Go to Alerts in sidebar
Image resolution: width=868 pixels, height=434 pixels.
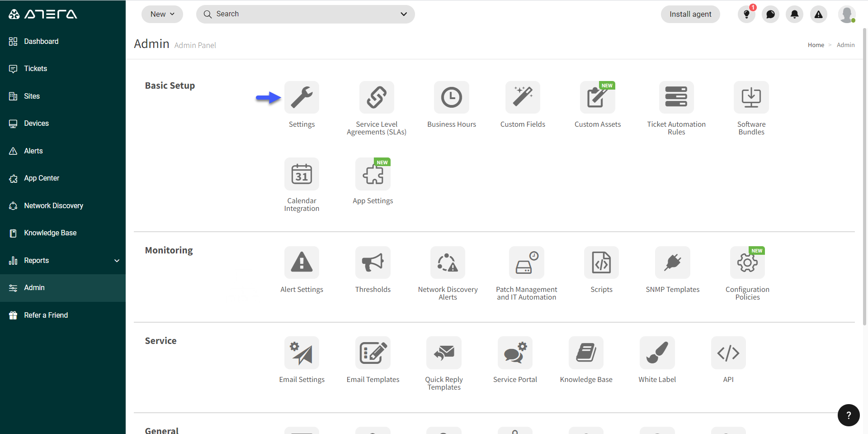(x=63, y=151)
